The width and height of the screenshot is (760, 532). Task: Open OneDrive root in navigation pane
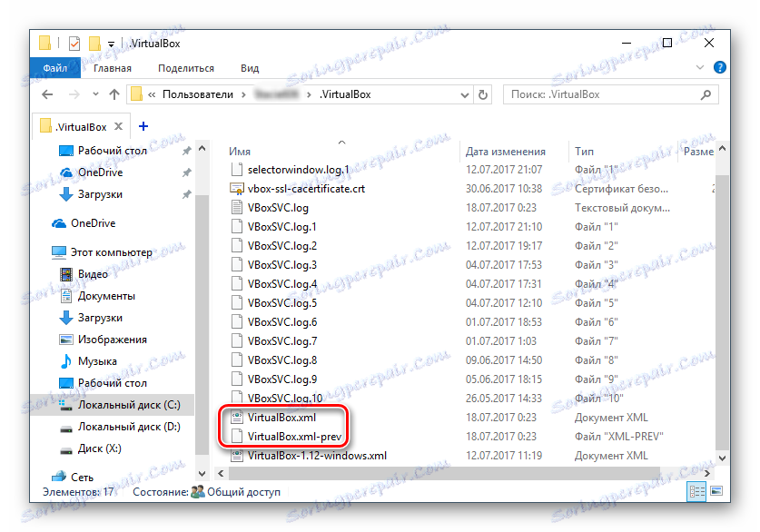click(93, 223)
